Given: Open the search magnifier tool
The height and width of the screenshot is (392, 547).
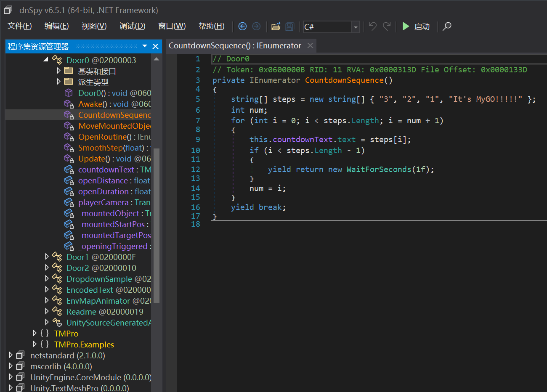Looking at the screenshot, I should [447, 26].
